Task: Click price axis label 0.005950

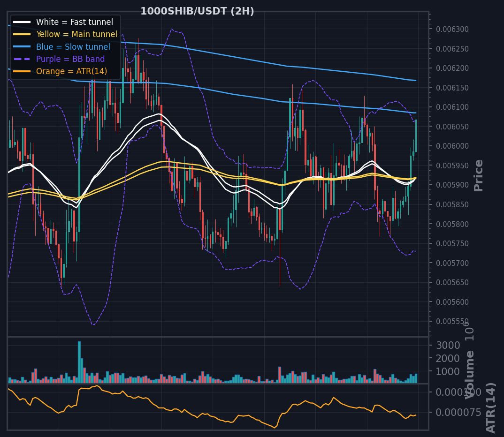Action: [452, 166]
